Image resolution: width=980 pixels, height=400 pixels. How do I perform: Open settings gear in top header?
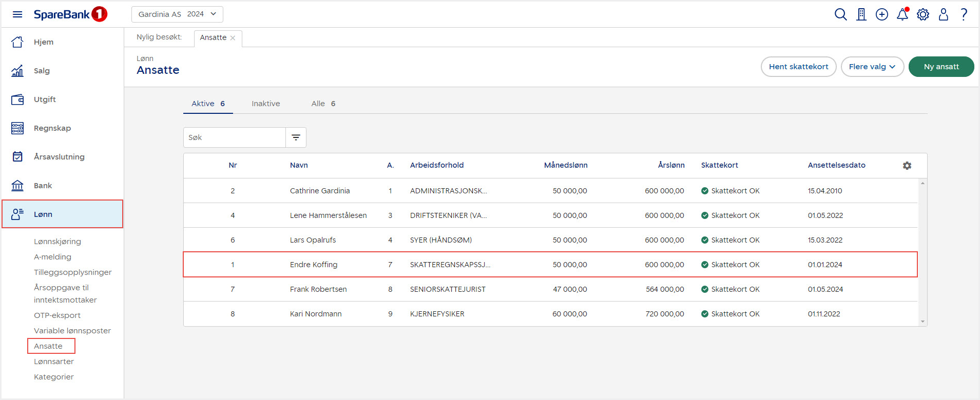[x=923, y=14]
